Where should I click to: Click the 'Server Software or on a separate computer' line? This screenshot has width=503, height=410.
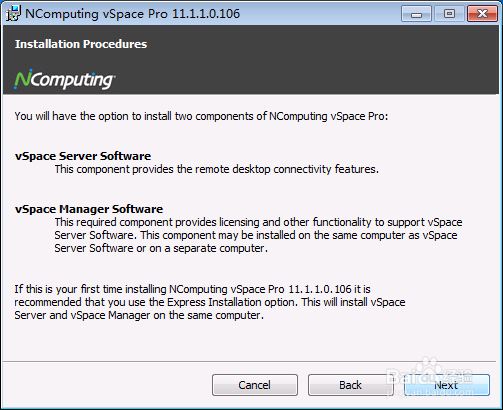click(161, 248)
